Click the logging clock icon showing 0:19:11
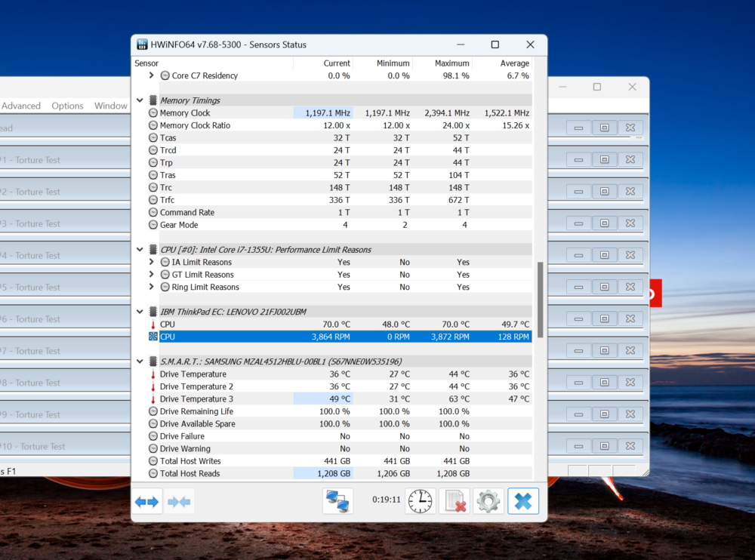Viewport: 755px width, 560px height. click(420, 500)
